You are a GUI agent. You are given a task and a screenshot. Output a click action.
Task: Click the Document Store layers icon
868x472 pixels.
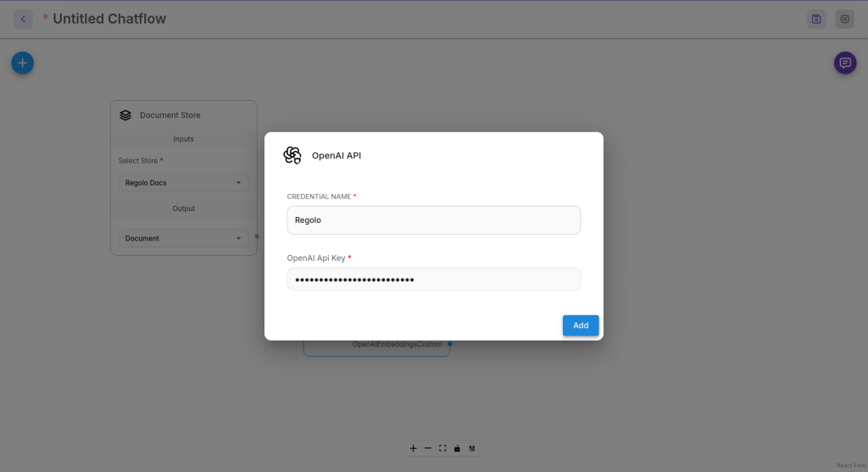tap(125, 115)
